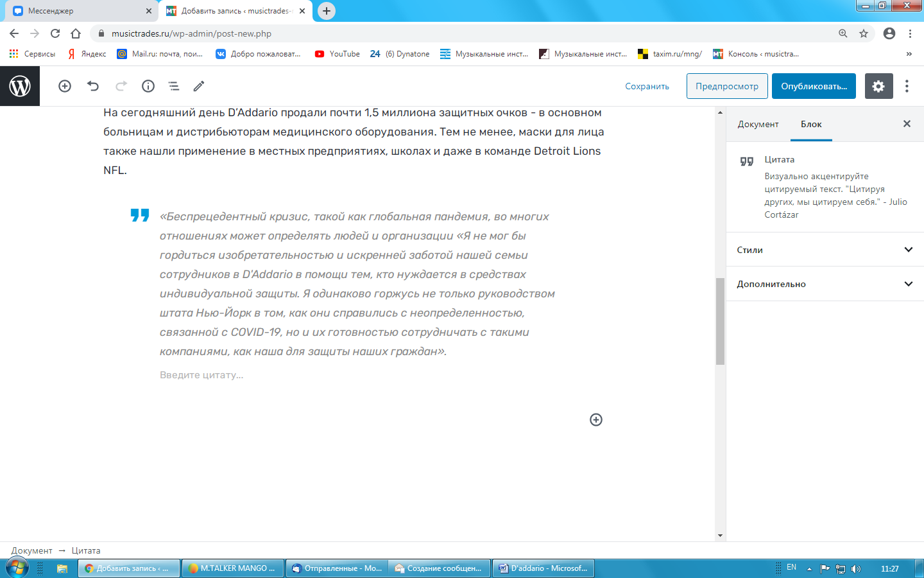Open the Сервисы apps bookmark
Viewport: 924px width, 578px height.
[32, 54]
